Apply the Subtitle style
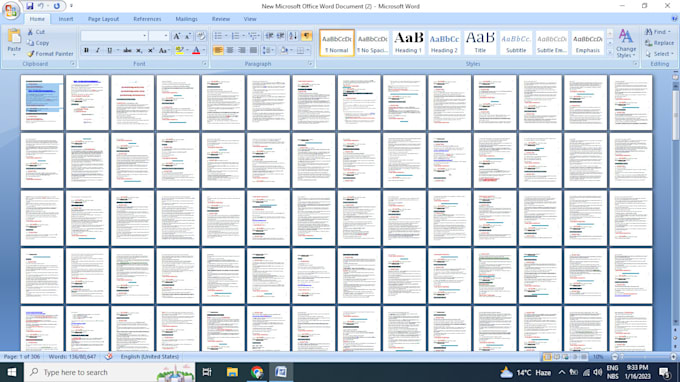The height and width of the screenshot is (382, 680). coord(516,43)
